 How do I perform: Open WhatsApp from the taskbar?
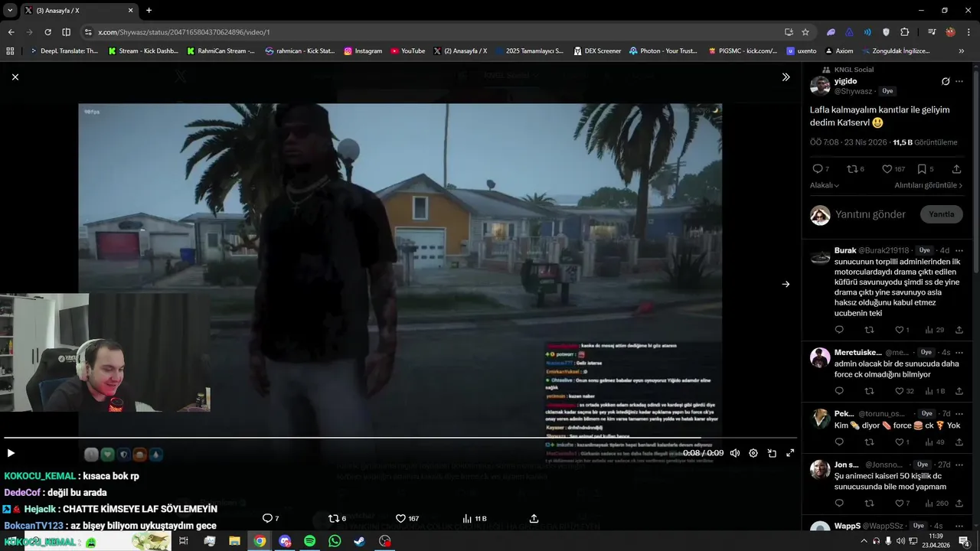(x=335, y=541)
